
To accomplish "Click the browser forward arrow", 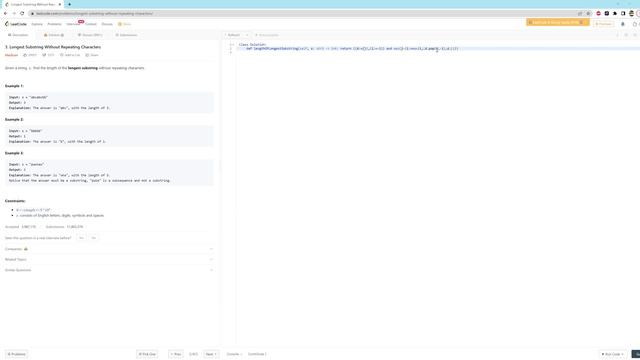I will (x=14, y=13).
